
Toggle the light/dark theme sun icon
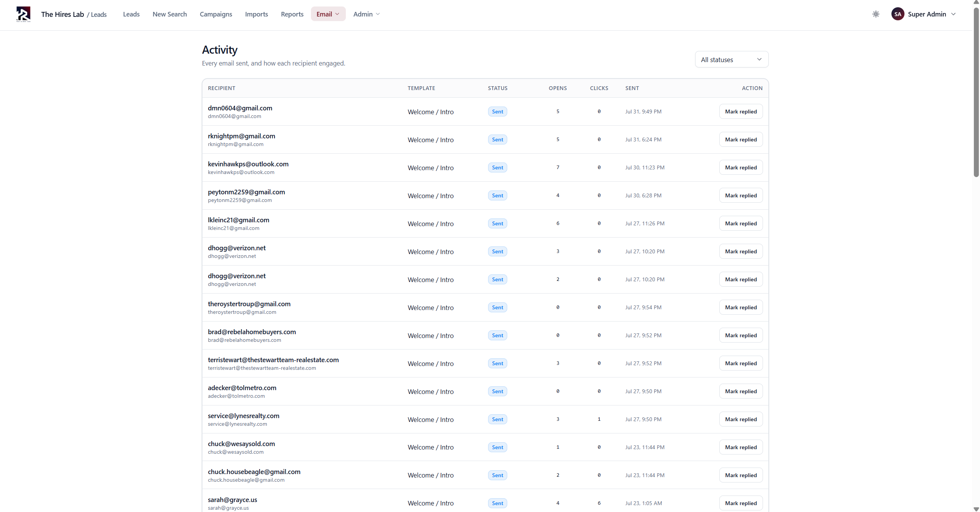pyautogui.click(x=876, y=14)
